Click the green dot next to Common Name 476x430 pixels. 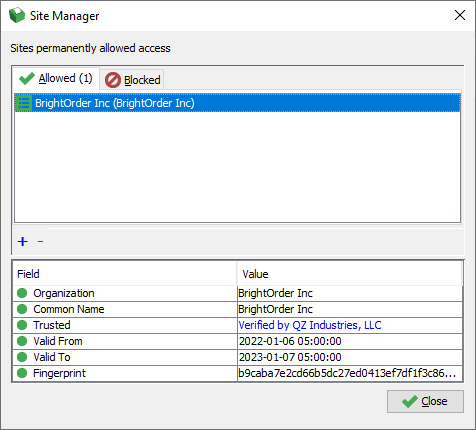click(x=22, y=309)
